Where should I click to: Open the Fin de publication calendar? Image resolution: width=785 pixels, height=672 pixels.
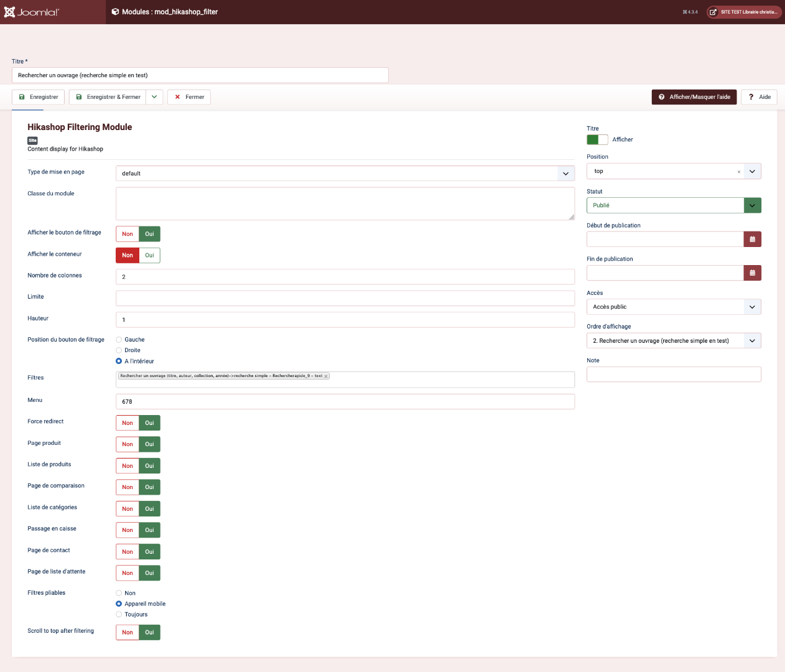click(753, 273)
